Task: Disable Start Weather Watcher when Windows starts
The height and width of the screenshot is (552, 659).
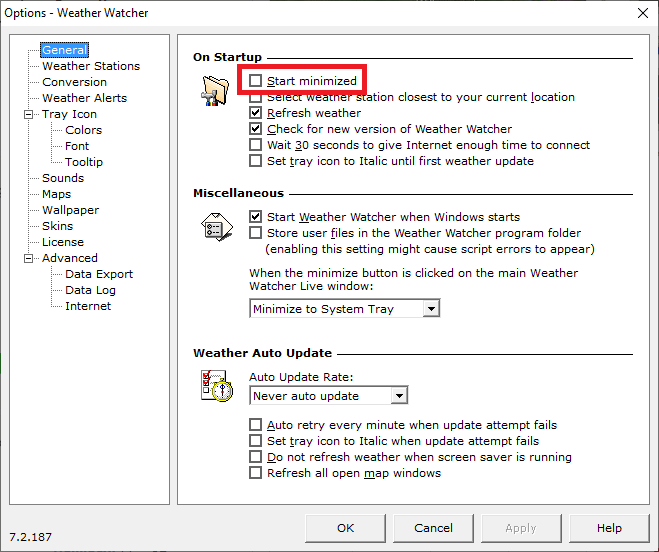Action: (x=256, y=217)
